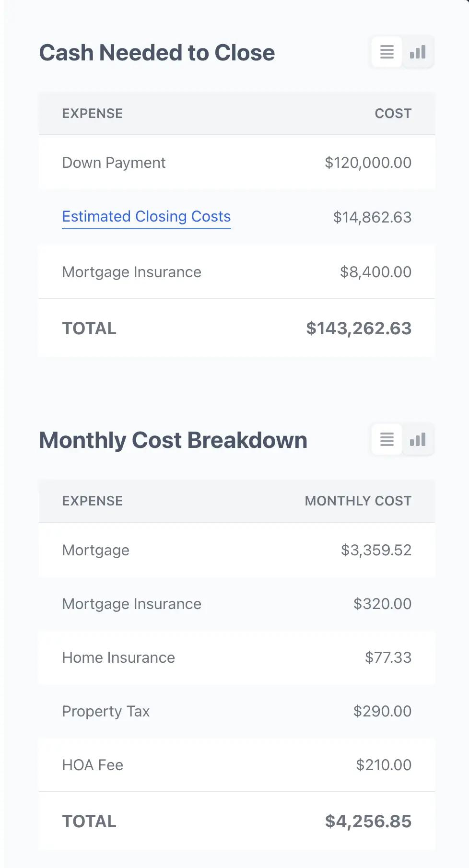Image resolution: width=469 pixels, height=868 pixels.
Task: Click the COST column header
Action: (x=393, y=114)
